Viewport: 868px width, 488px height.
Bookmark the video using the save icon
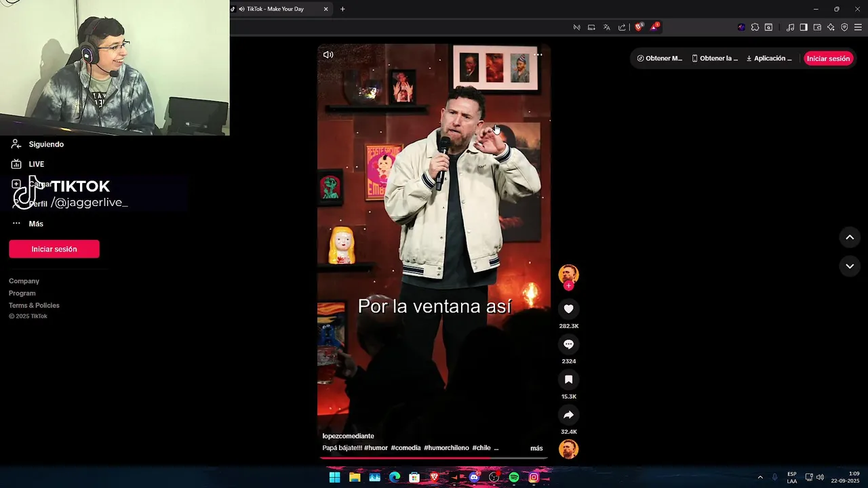point(568,380)
